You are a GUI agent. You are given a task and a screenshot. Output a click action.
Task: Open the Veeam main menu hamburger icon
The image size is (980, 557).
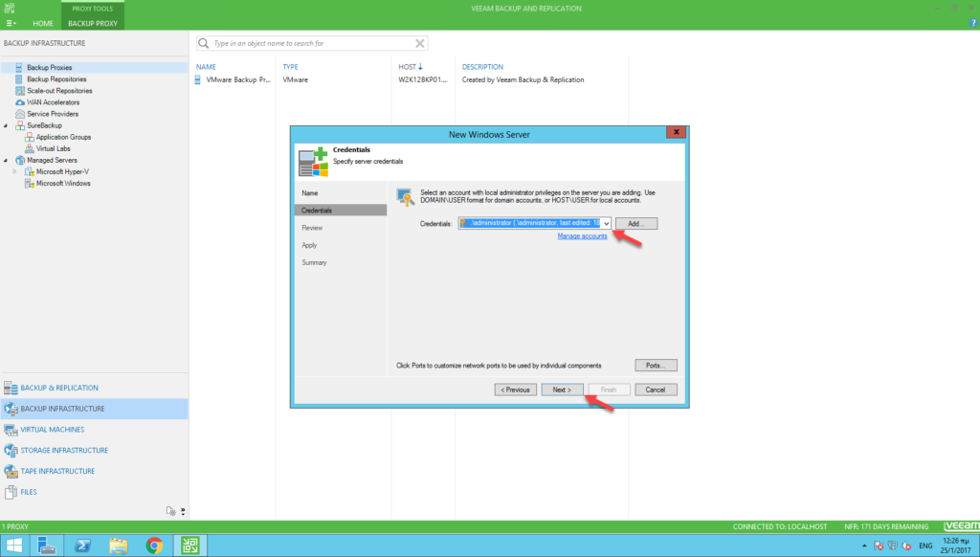(11, 23)
